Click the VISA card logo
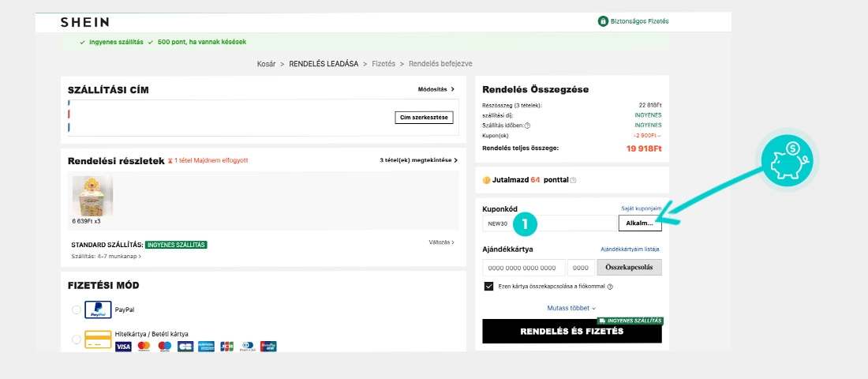The height and width of the screenshot is (379, 868). point(123,347)
